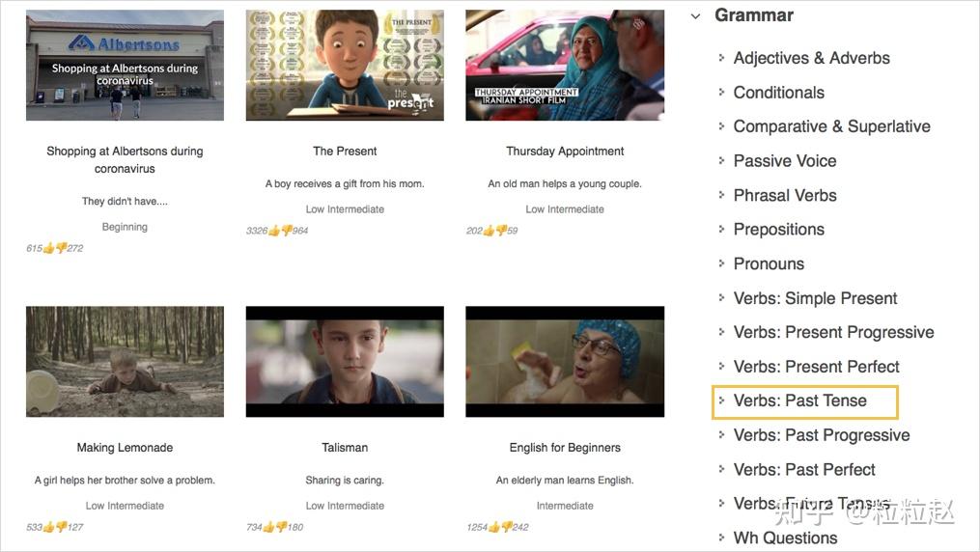Open Verbs: Present Perfect category
Screen dimensions: 980x552
coord(816,367)
